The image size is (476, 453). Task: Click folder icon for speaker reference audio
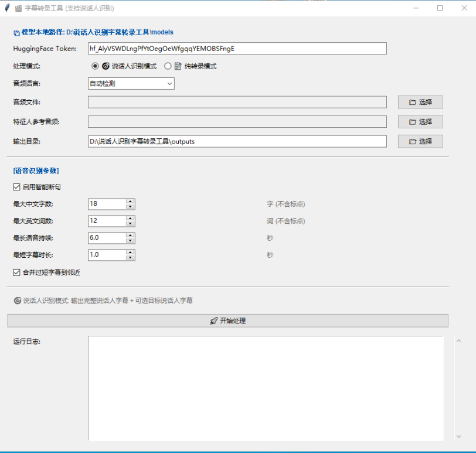tap(412, 122)
